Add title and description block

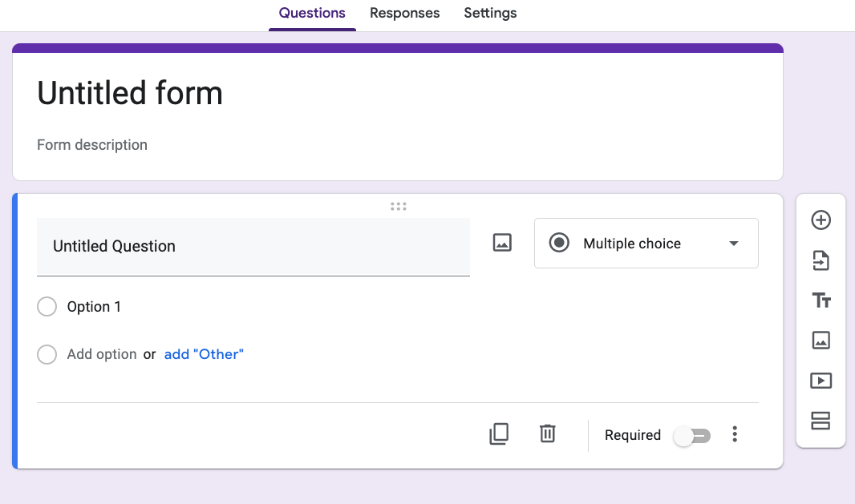pos(821,300)
